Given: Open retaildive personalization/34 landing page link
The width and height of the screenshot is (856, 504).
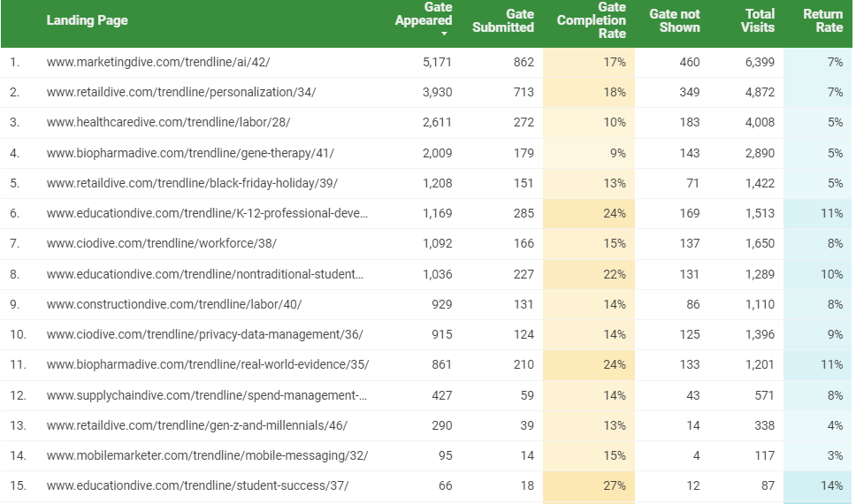Looking at the screenshot, I should point(180,92).
